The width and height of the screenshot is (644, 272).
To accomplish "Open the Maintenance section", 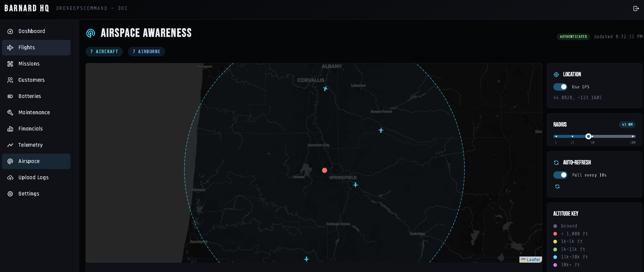I will (36, 112).
